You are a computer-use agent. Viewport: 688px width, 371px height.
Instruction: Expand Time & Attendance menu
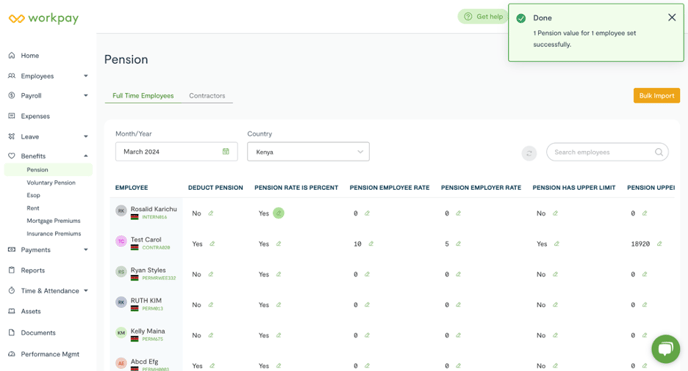click(86, 290)
